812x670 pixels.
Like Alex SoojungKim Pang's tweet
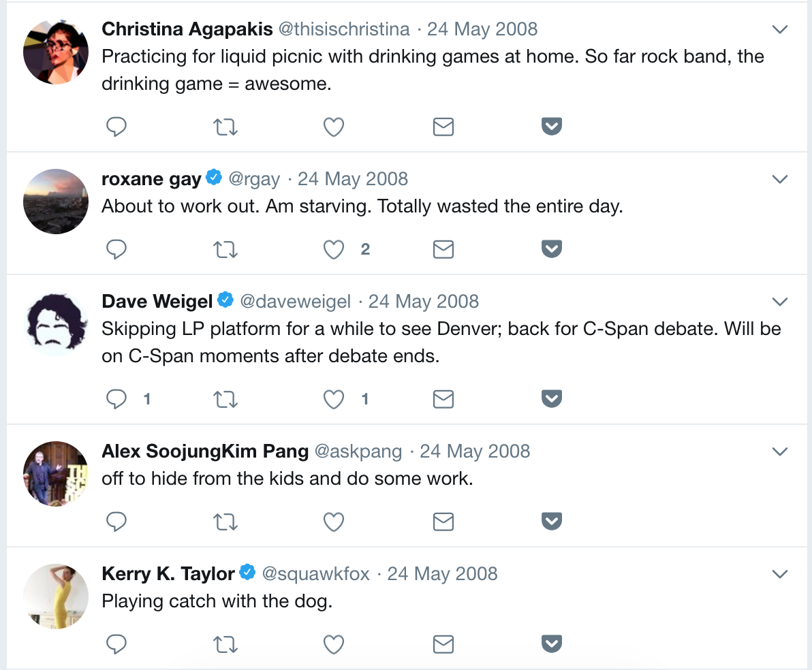334,522
